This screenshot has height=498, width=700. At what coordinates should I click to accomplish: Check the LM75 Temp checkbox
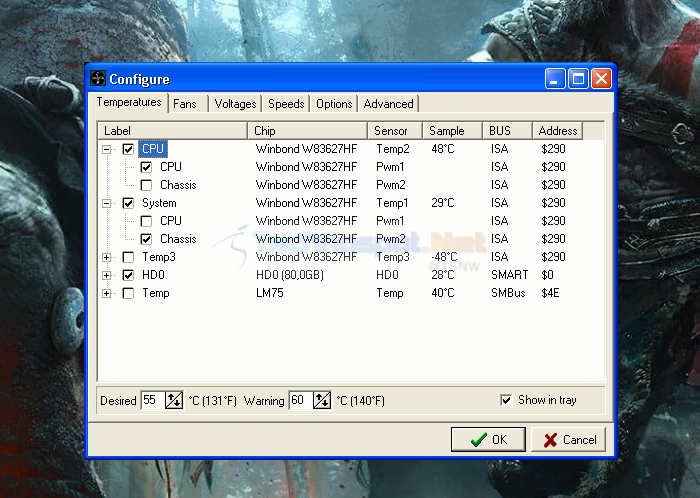click(x=128, y=294)
